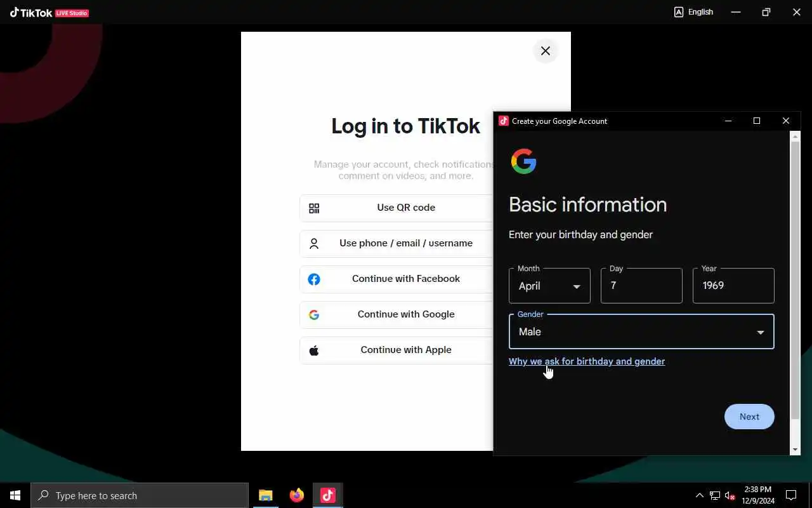Click the scrollbar down arrow in Google window
Viewport: 812px width, 508px height.
(796, 450)
